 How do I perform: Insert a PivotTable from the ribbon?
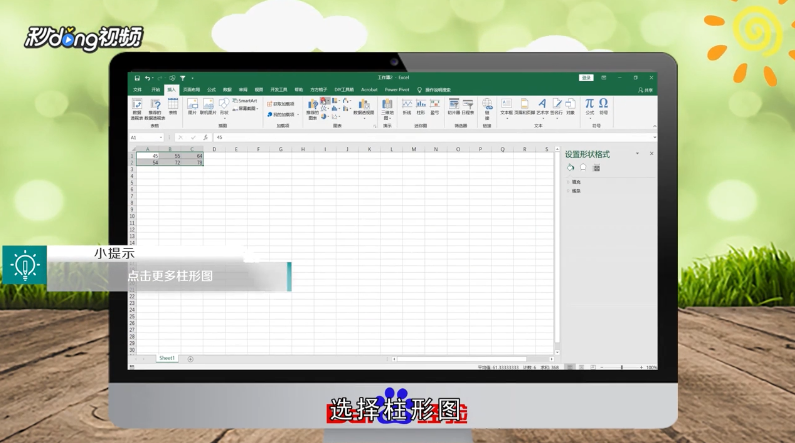click(x=137, y=109)
